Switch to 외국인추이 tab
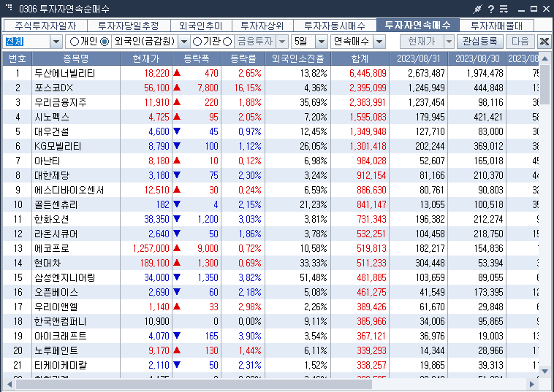 point(201,26)
